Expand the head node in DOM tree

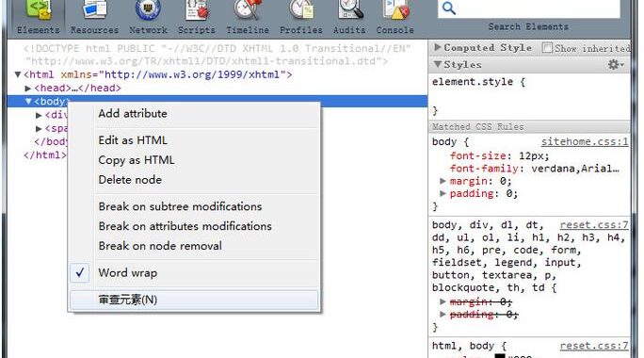pos(28,88)
